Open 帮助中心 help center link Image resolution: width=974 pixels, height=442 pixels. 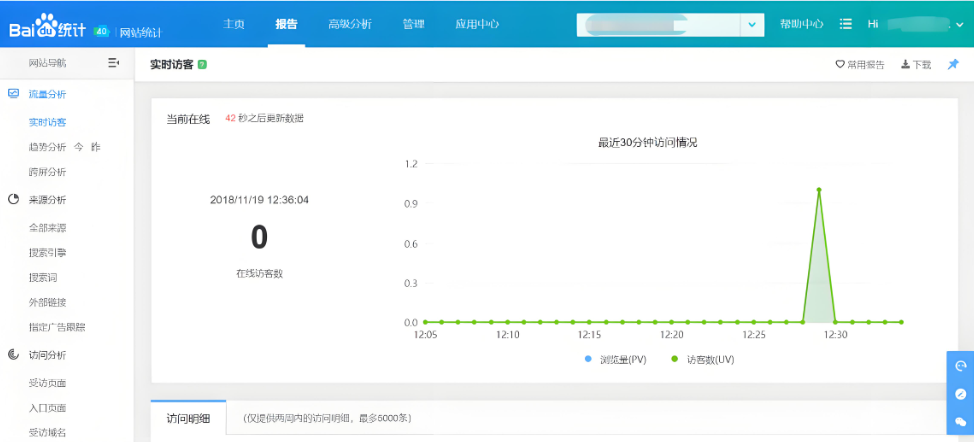pos(801,24)
